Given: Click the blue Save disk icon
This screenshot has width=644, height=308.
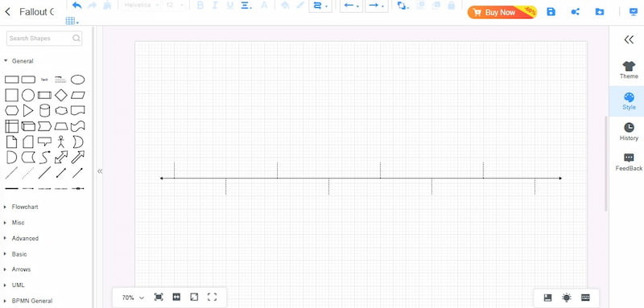Looking at the screenshot, I should (551, 12).
